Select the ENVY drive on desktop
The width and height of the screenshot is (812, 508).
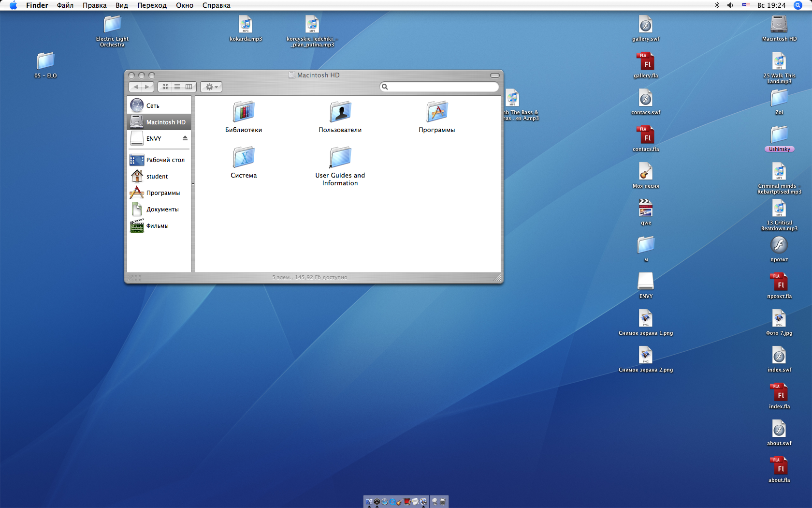coord(646,285)
